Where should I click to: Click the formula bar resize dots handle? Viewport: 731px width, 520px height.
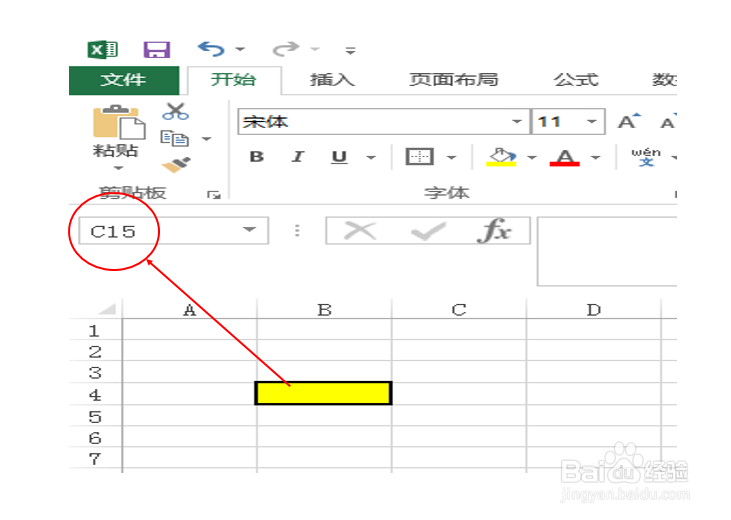[x=297, y=230]
